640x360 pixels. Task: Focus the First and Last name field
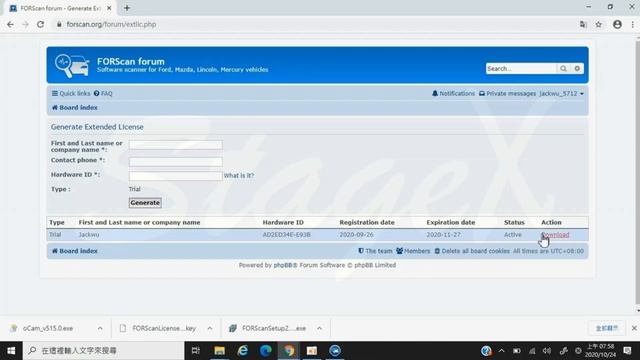click(176, 145)
